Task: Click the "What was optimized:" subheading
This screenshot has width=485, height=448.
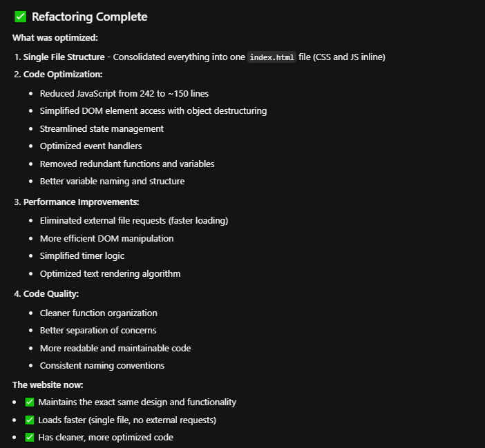Action: click(x=55, y=38)
